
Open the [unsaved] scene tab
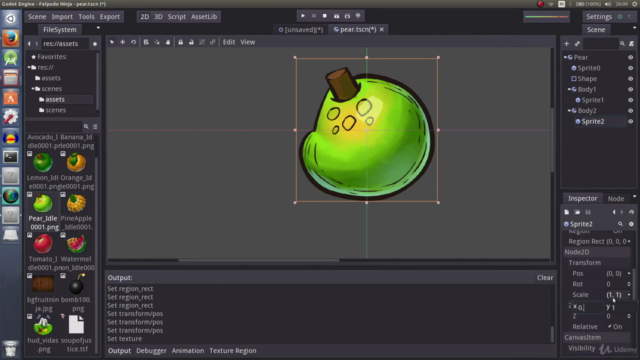click(x=301, y=29)
